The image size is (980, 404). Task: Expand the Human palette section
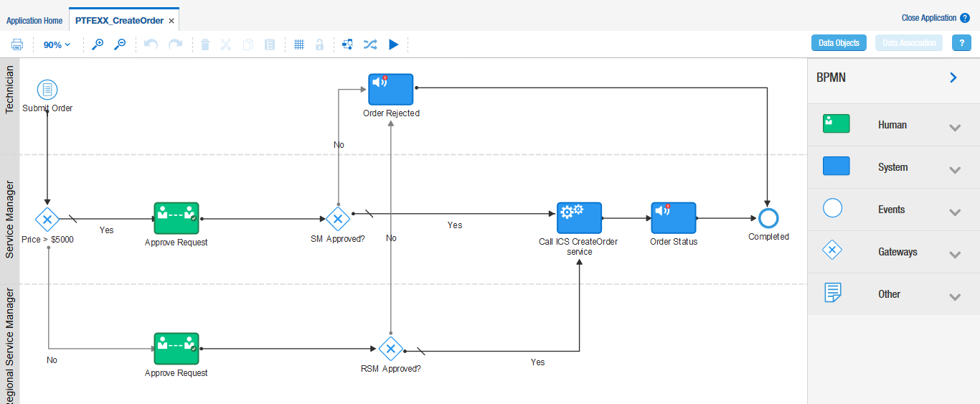[x=954, y=128]
